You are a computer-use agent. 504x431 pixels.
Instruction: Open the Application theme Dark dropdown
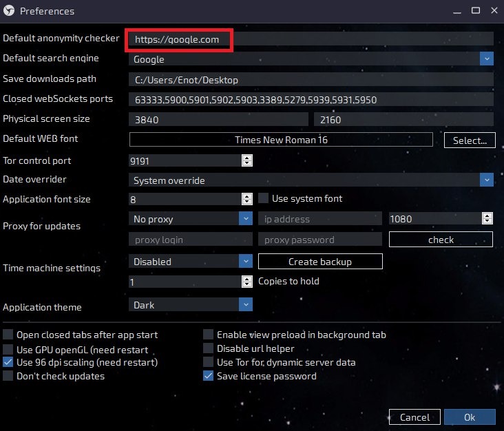click(191, 304)
